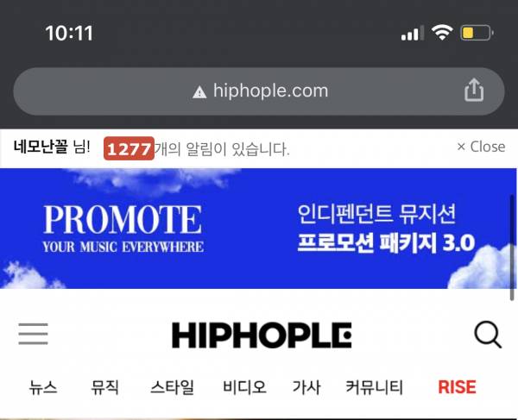Open the 1277 notifications badge
This screenshot has height=420, width=518.
point(129,148)
